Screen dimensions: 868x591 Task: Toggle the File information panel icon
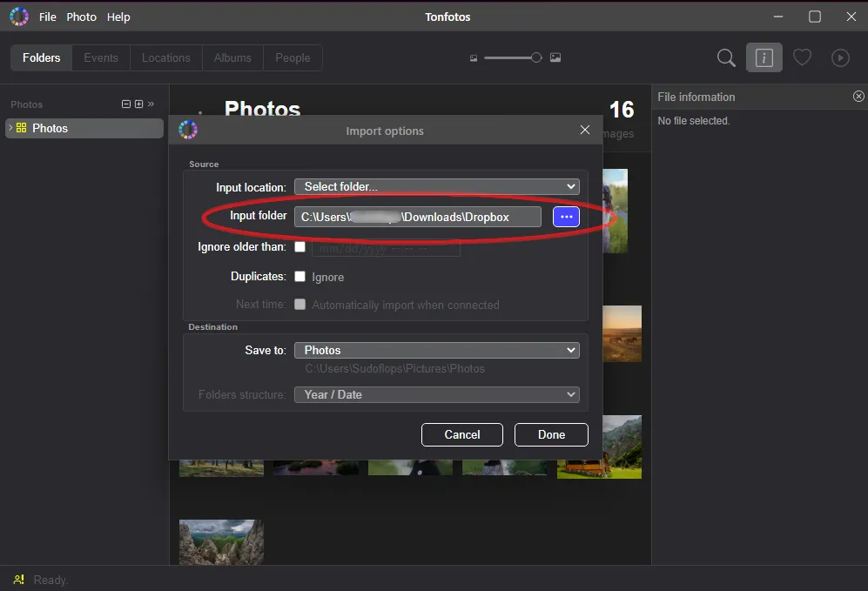tap(764, 57)
